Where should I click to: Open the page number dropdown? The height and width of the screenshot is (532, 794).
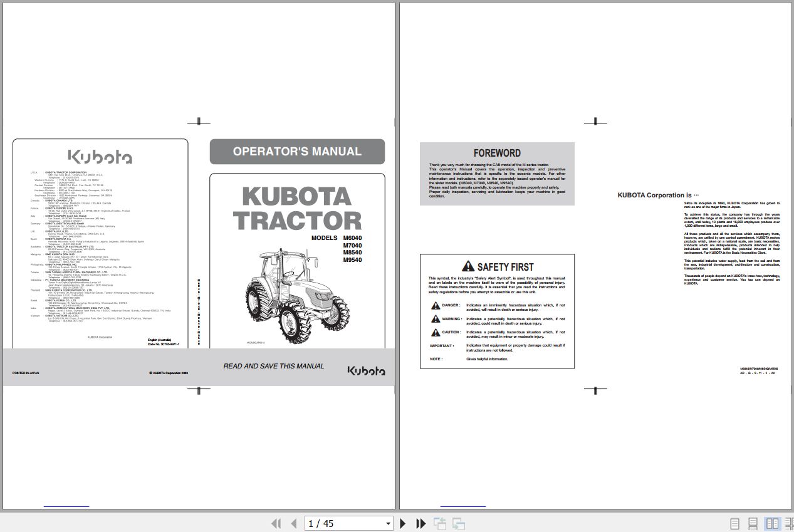[387, 523]
